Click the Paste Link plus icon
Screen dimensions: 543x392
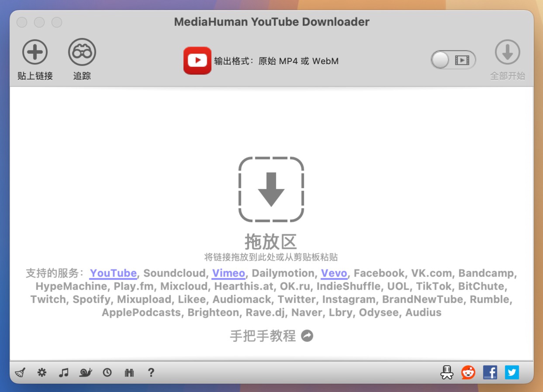click(35, 52)
